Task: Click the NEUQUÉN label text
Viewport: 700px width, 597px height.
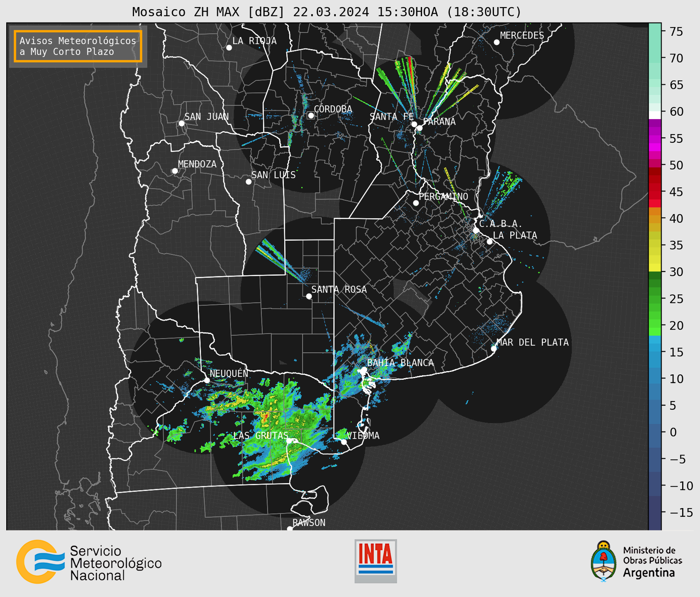Action: tap(229, 374)
